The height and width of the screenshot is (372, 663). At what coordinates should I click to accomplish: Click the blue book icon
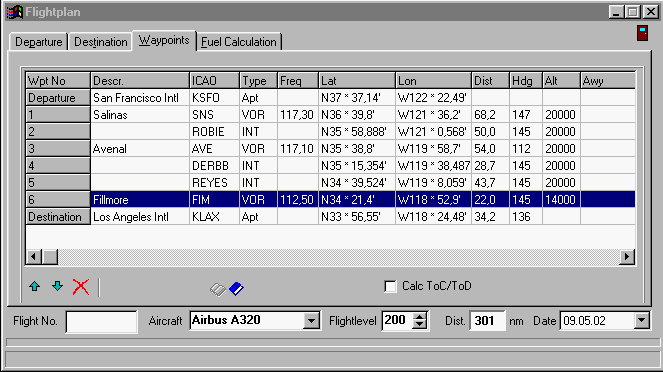[236, 289]
